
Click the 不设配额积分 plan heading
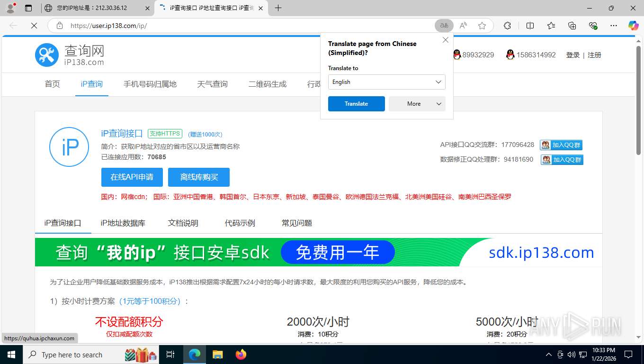pyautogui.click(x=129, y=322)
